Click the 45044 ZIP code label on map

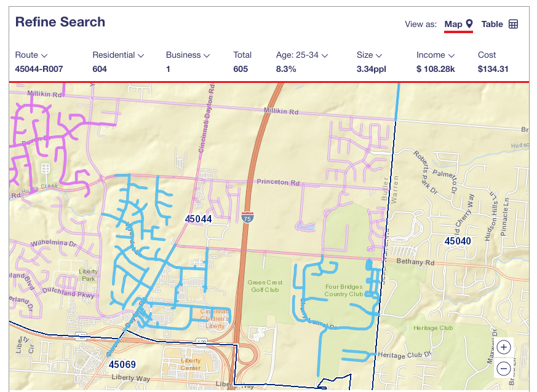pos(197,219)
